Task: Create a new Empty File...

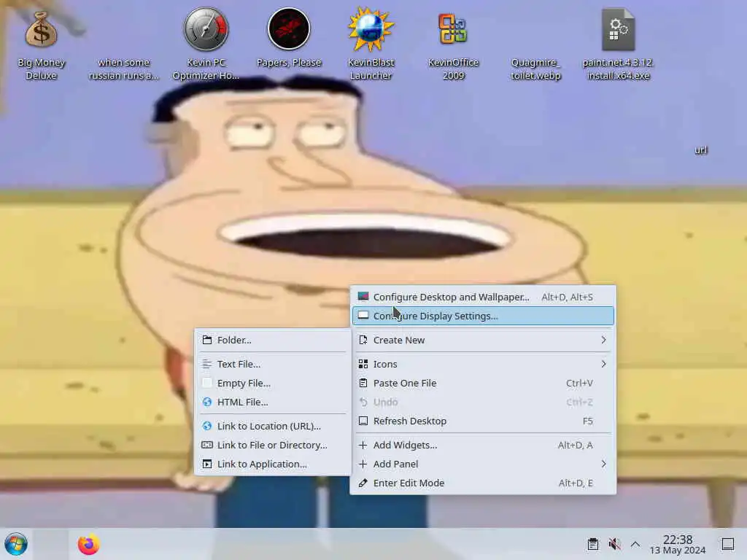Action: point(273,383)
